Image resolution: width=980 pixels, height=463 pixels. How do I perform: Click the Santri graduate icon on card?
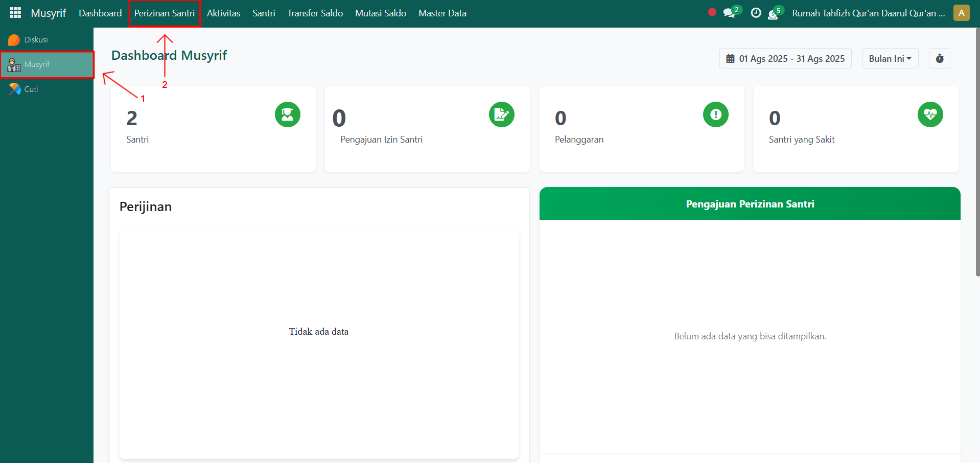pyautogui.click(x=287, y=114)
